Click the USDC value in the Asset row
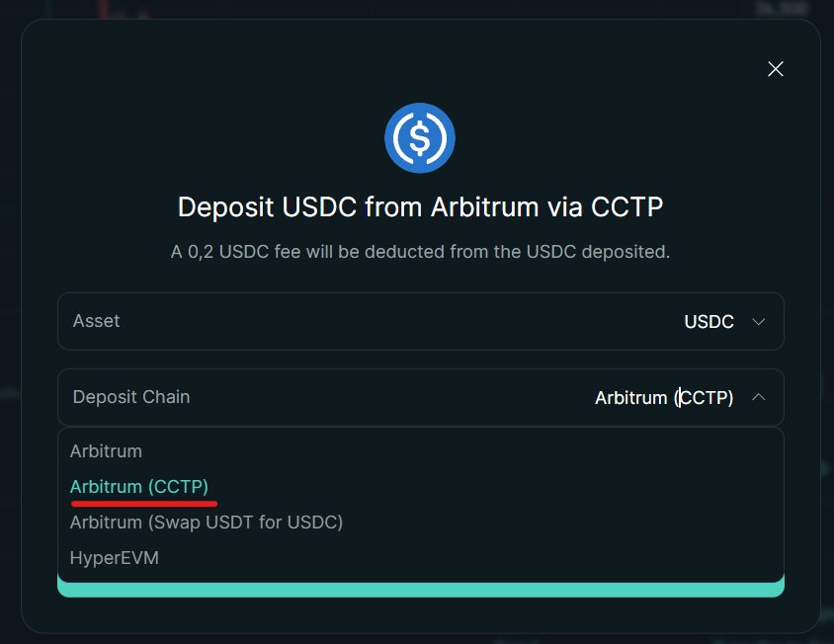834x644 pixels. click(709, 322)
